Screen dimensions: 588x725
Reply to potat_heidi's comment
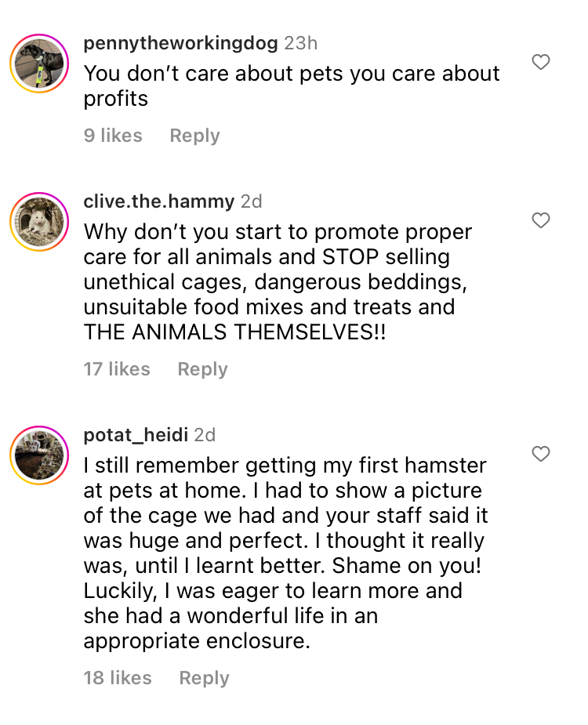point(204,678)
